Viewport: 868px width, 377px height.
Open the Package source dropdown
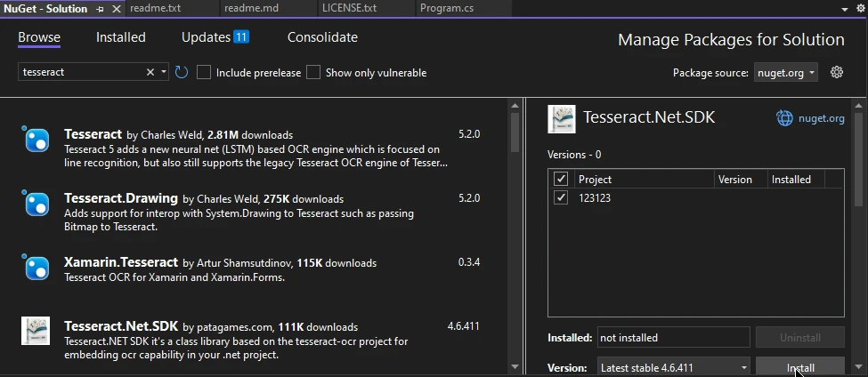pyautogui.click(x=785, y=72)
